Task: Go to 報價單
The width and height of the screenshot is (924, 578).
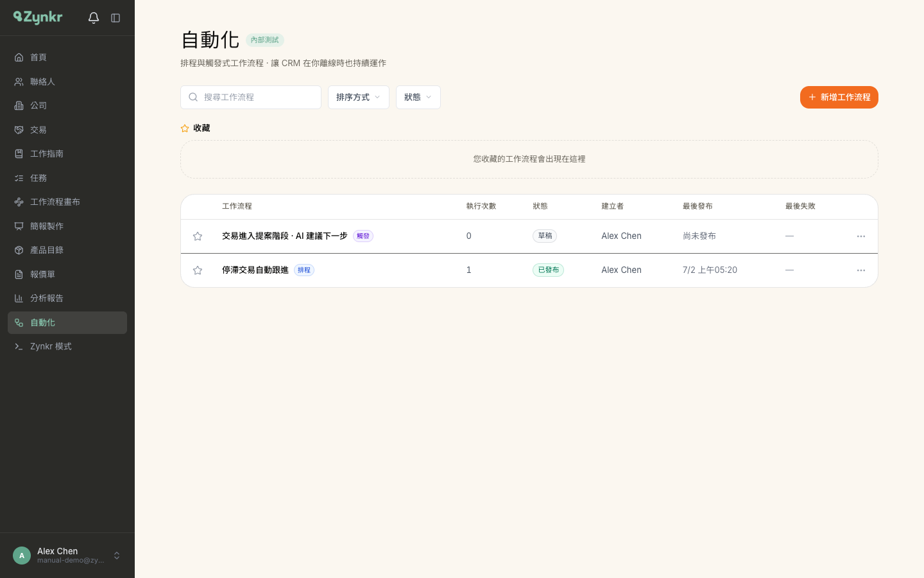Action: [x=67, y=274]
